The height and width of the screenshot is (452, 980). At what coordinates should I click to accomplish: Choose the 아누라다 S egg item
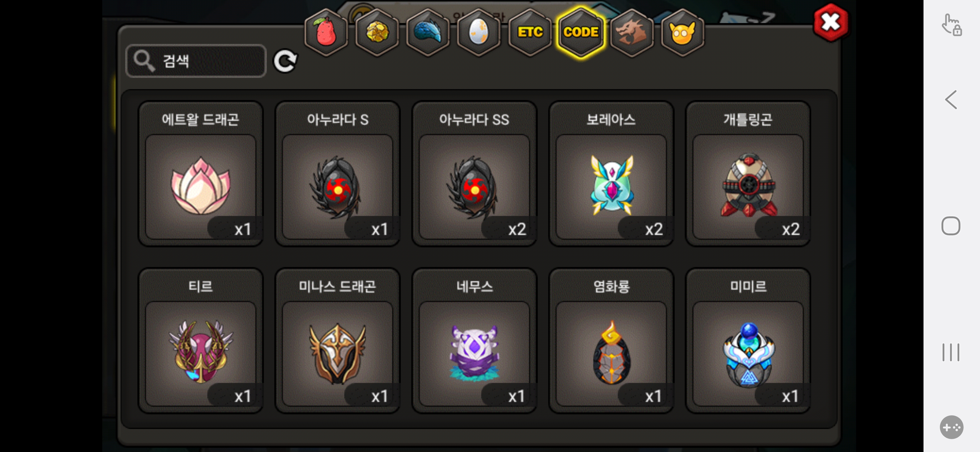[337, 174]
